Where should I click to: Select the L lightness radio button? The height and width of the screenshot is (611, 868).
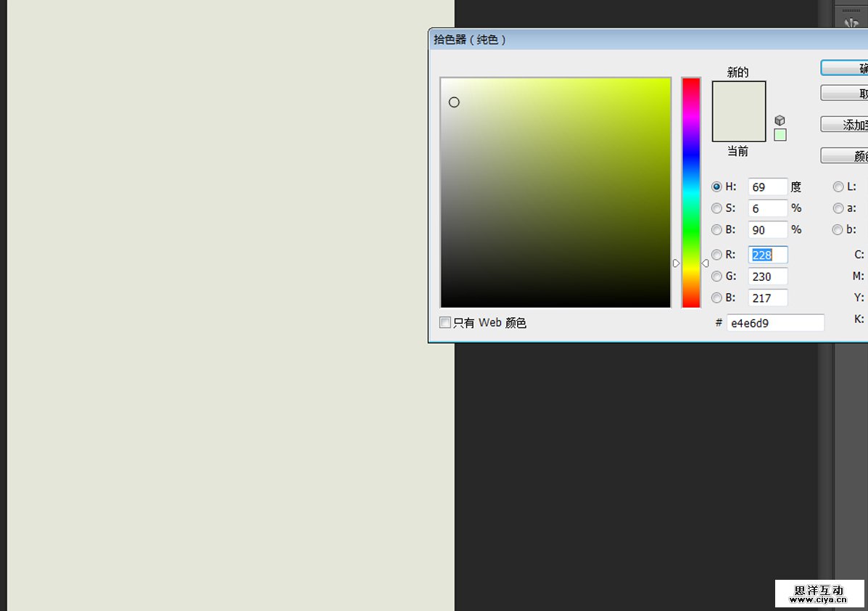point(838,186)
